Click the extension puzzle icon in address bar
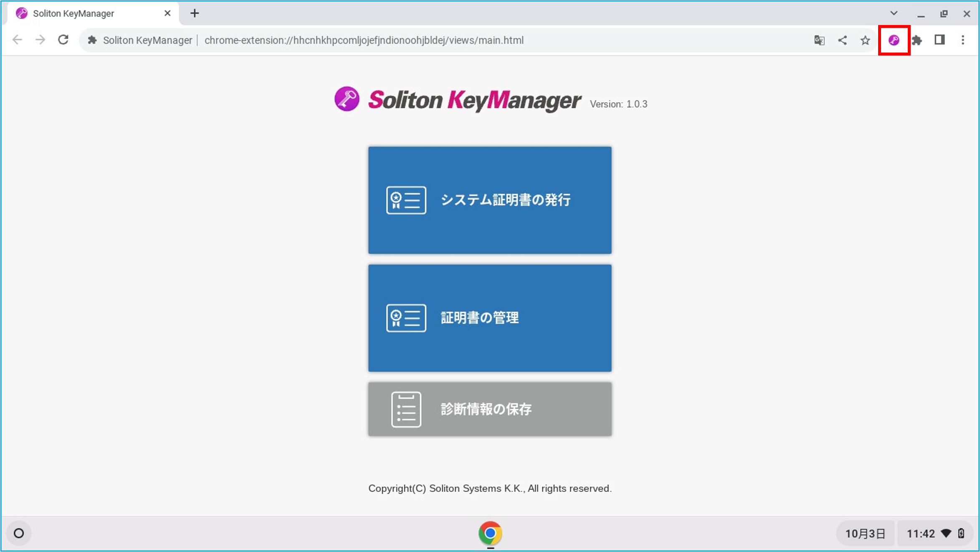 pyautogui.click(x=92, y=40)
